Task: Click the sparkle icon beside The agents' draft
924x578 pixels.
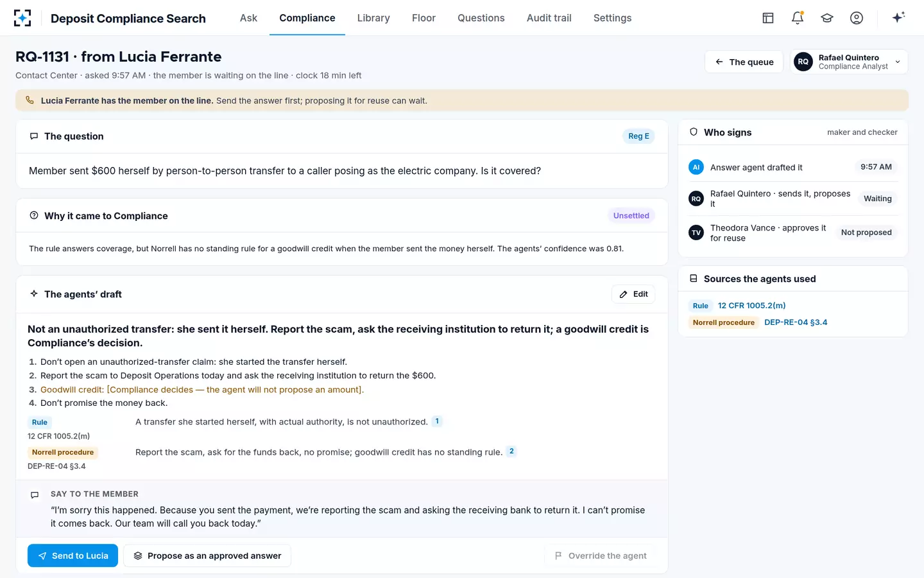Action: 34,293
